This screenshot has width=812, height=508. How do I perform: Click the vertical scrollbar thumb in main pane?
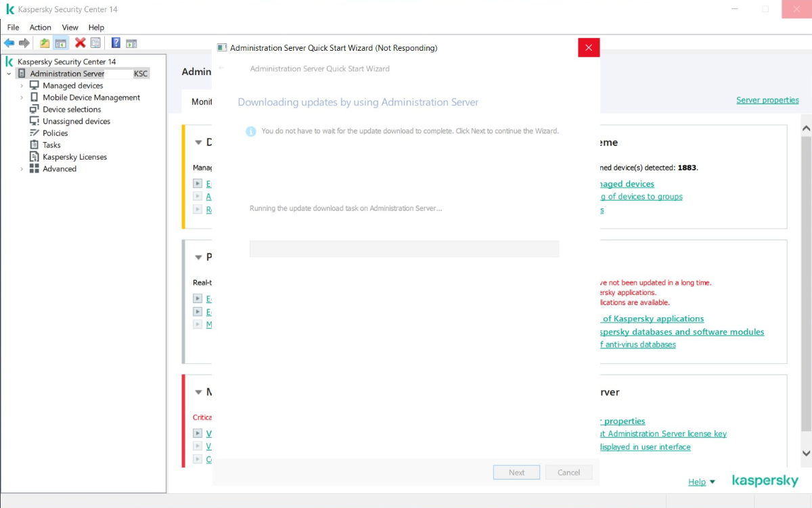pyautogui.click(x=806, y=283)
